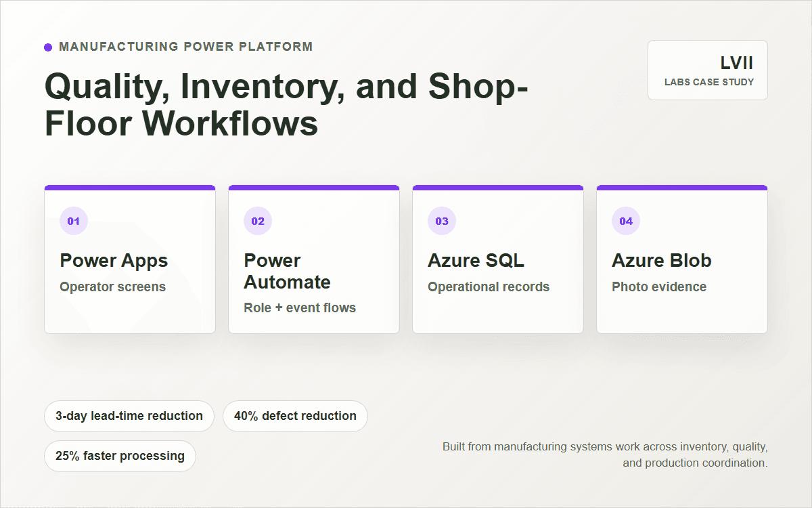The width and height of the screenshot is (812, 508).
Task: Click the Labs Case Study caption
Action: coord(709,82)
